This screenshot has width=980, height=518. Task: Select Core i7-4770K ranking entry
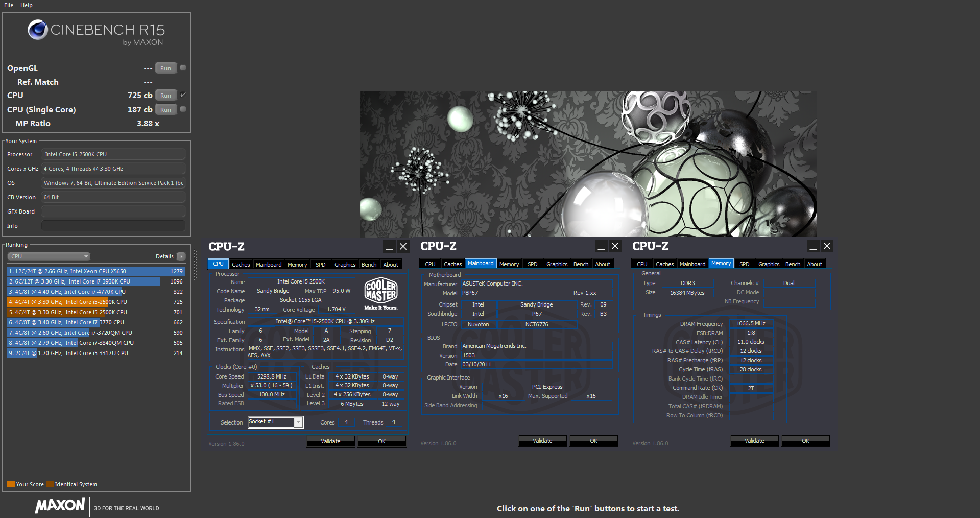click(x=96, y=292)
